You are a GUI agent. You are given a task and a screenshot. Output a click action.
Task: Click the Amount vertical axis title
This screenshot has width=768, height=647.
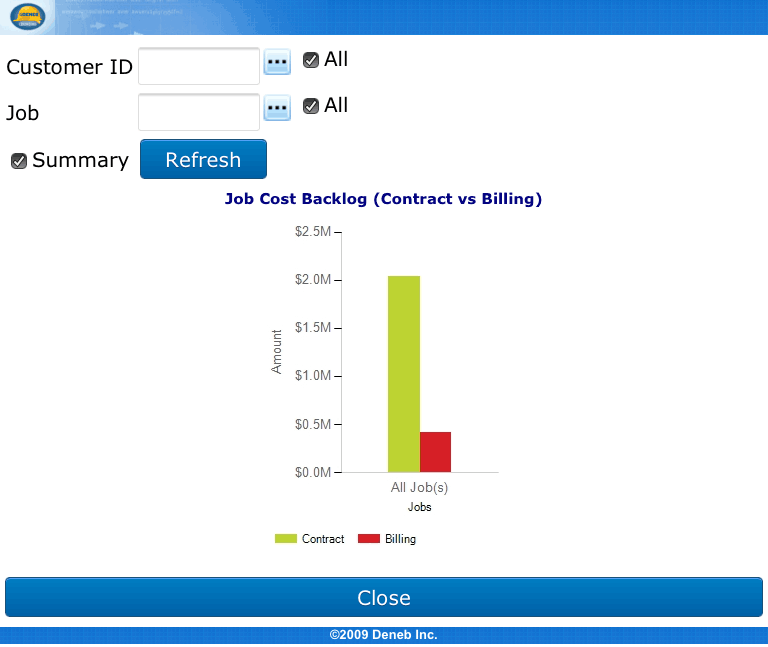point(277,352)
